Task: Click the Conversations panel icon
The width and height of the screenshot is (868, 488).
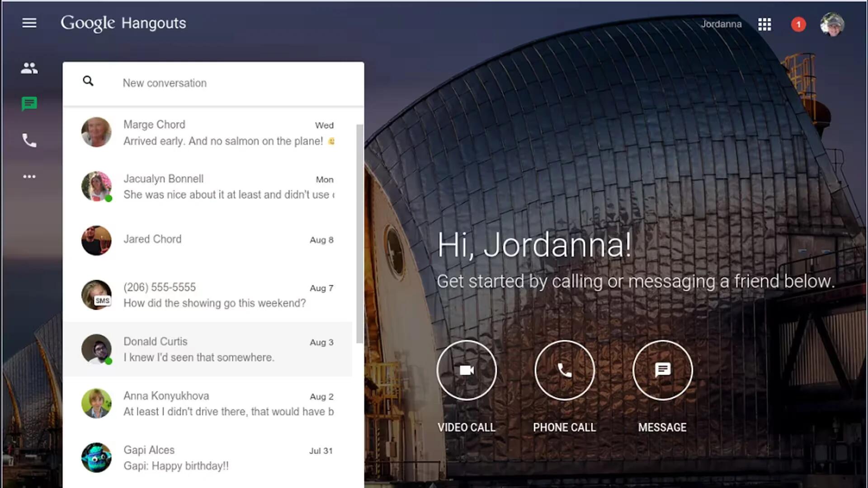Action: [x=29, y=103]
